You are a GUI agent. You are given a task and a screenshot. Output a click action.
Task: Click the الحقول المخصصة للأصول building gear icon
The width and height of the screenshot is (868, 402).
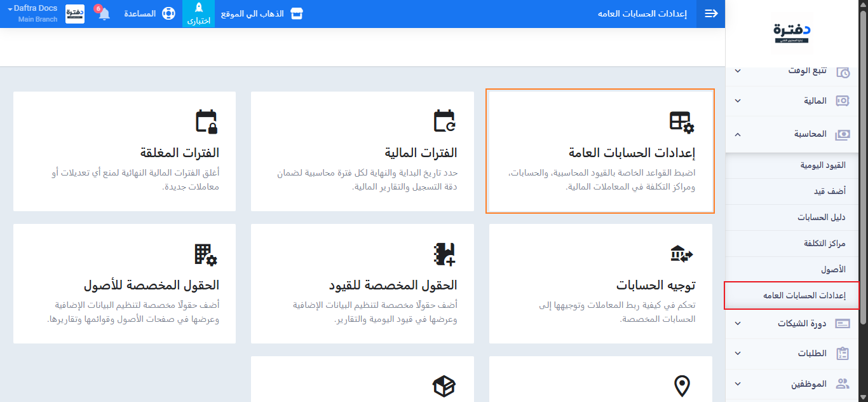coord(206,254)
